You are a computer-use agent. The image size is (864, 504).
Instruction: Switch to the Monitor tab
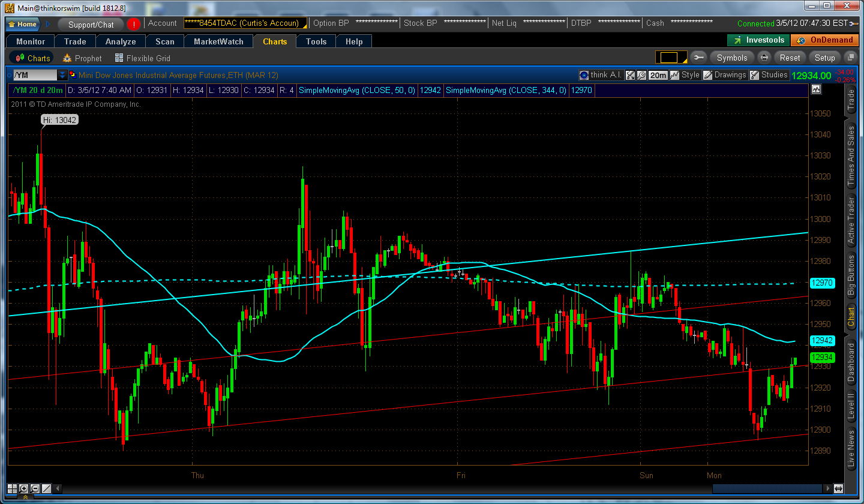point(31,41)
